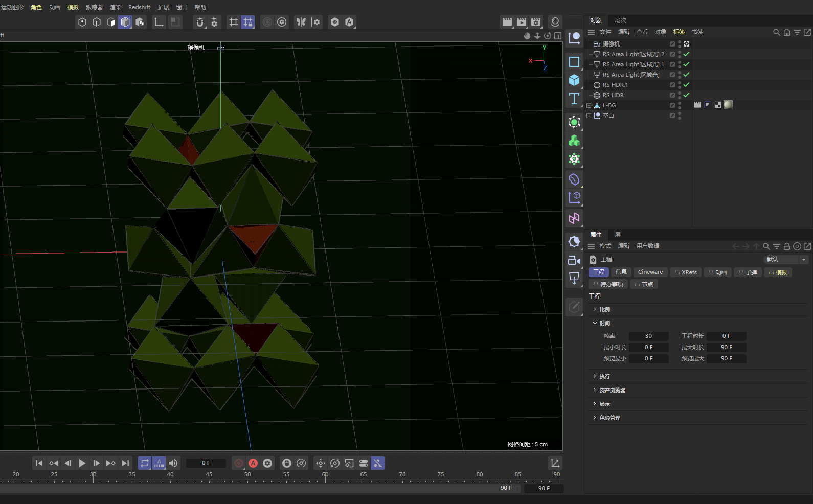Open the 渲染 menu

pos(116,7)
